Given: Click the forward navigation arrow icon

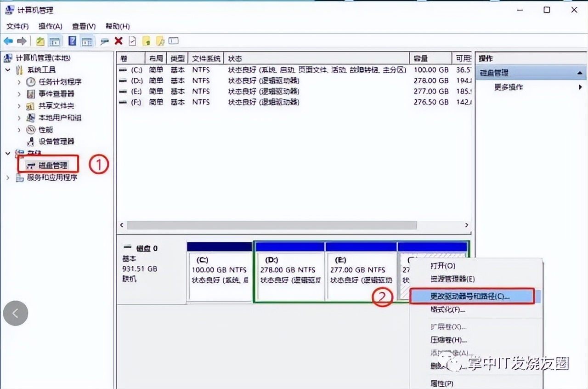Looking at the screenshot, I should (22, 41).
